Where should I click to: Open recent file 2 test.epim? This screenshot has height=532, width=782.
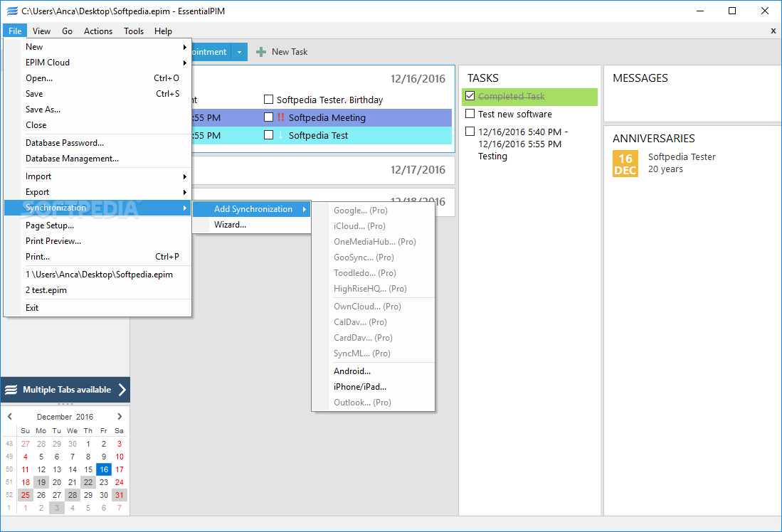point(97,290)
